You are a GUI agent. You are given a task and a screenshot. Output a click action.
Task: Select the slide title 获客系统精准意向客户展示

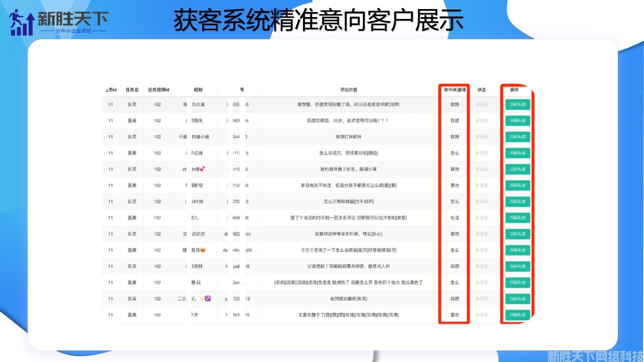pos(318,21)
